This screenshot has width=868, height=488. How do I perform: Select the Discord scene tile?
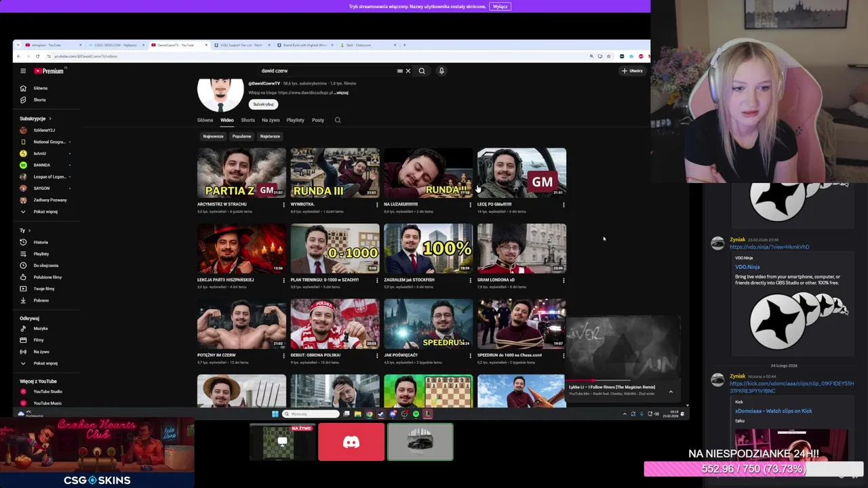click(351, 442)
